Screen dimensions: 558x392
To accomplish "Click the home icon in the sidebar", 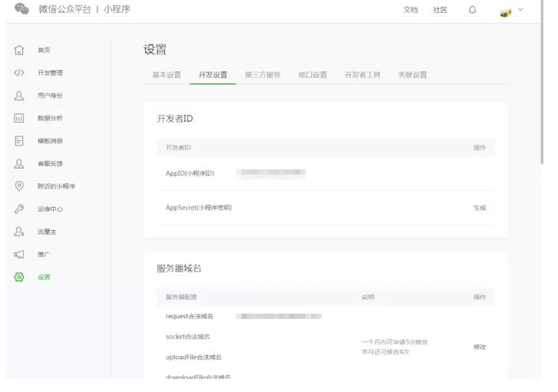I will (x=17, y=50).
